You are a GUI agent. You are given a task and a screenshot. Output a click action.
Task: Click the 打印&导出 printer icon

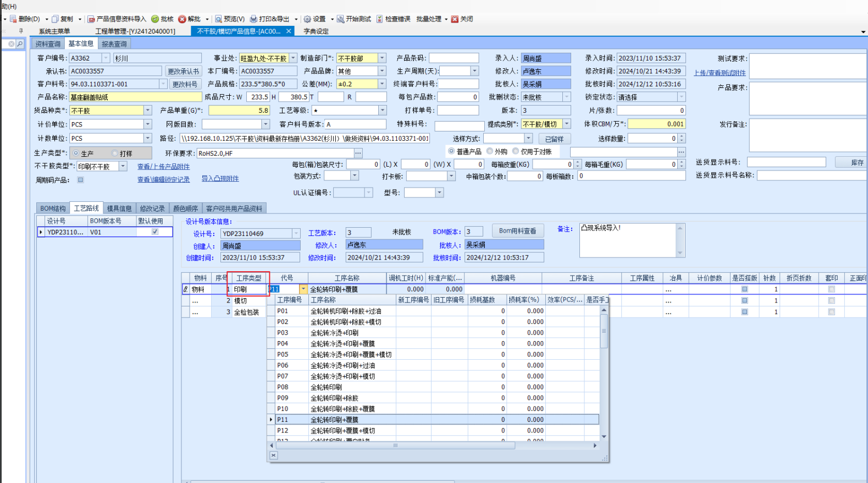(253, 19)
